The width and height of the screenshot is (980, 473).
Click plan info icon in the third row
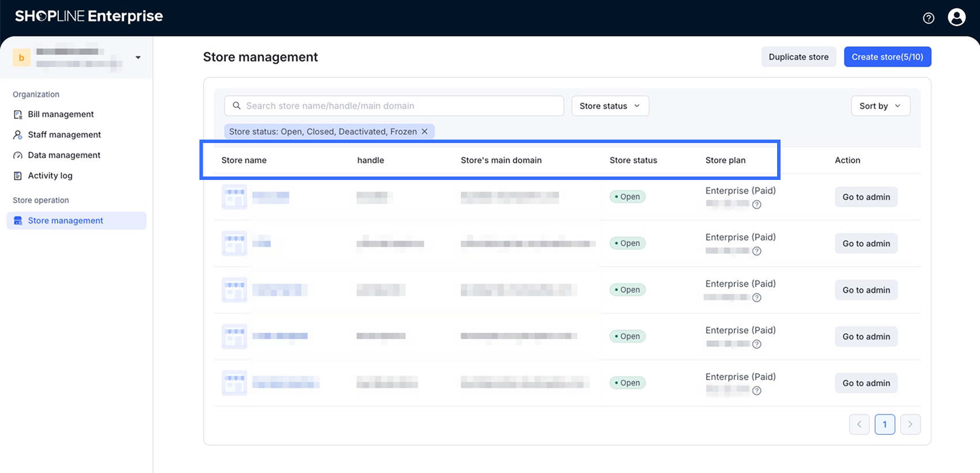[757, 298]
